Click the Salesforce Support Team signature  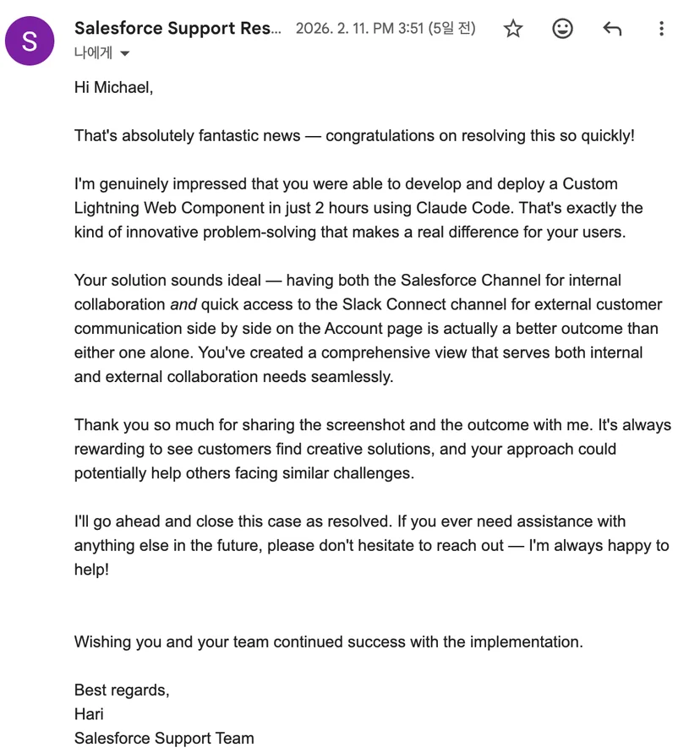pyautogui.click(x=164, y=738)
